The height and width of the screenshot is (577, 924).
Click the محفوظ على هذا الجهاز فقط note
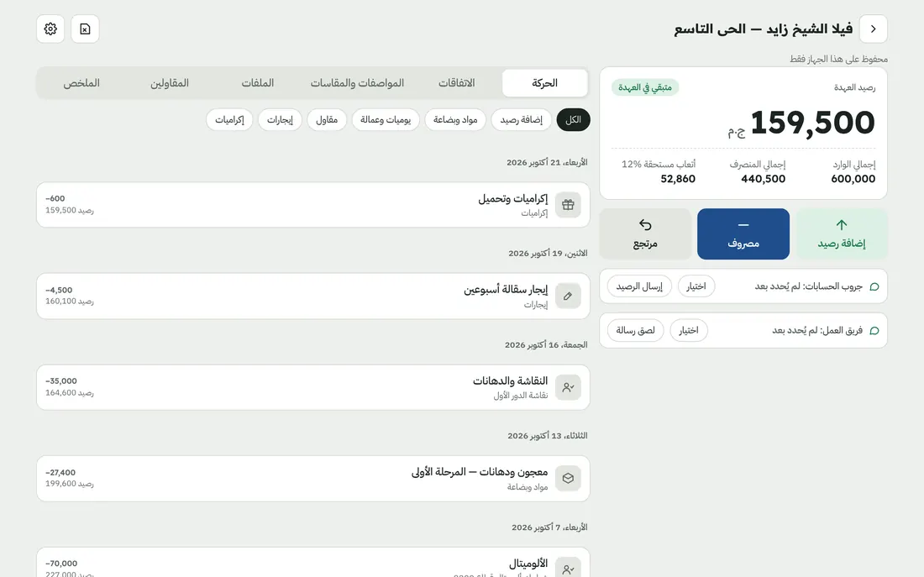(838, 59)
